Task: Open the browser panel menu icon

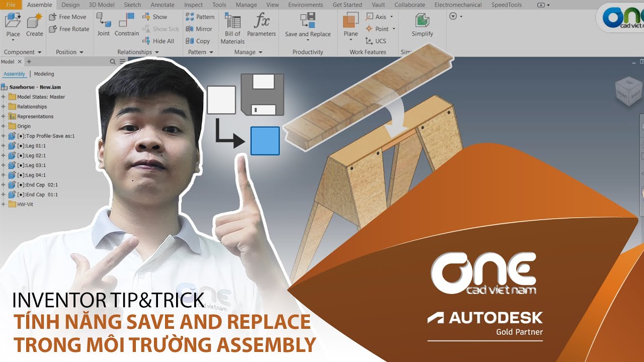Action: [121, 61]
